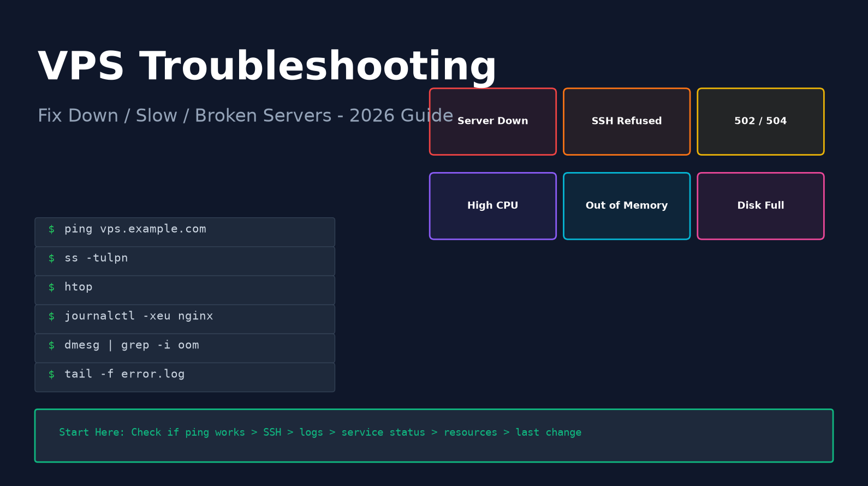Click the Server Down card
868x486 pixels.
tap(493, 122)
